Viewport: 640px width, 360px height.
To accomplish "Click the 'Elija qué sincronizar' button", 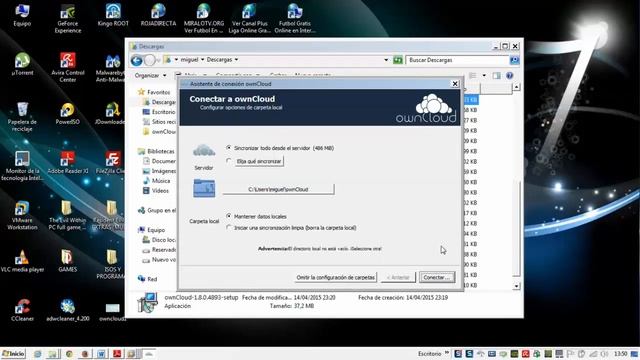I will point(259,162).
